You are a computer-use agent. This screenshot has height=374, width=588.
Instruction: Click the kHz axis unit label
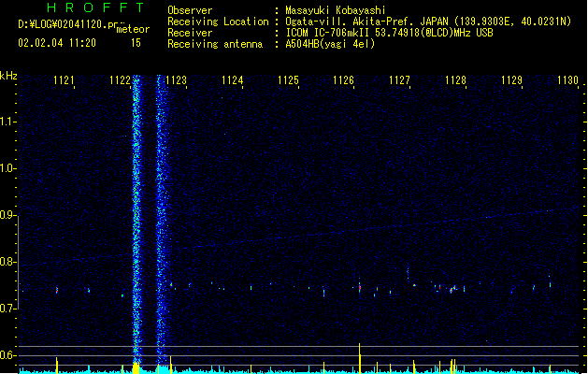tap(8, 76)
